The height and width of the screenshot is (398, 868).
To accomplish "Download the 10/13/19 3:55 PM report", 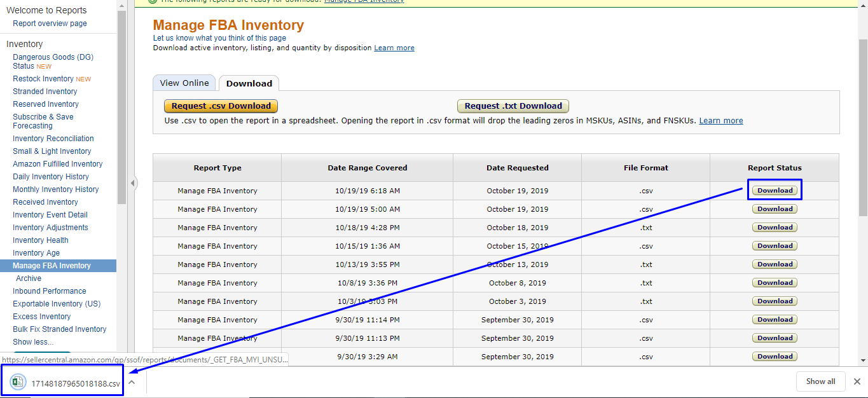I will (x=775, y=264).
